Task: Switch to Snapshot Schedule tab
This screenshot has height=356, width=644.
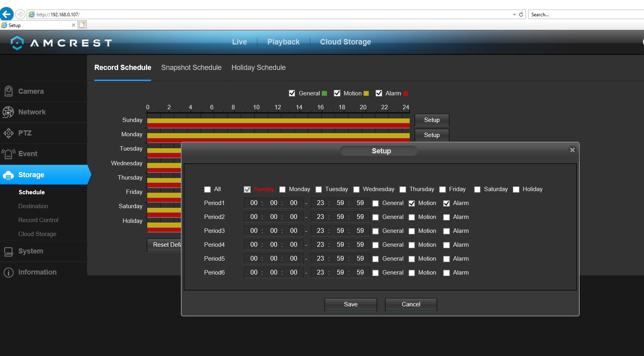Action: tap(191, 68)
